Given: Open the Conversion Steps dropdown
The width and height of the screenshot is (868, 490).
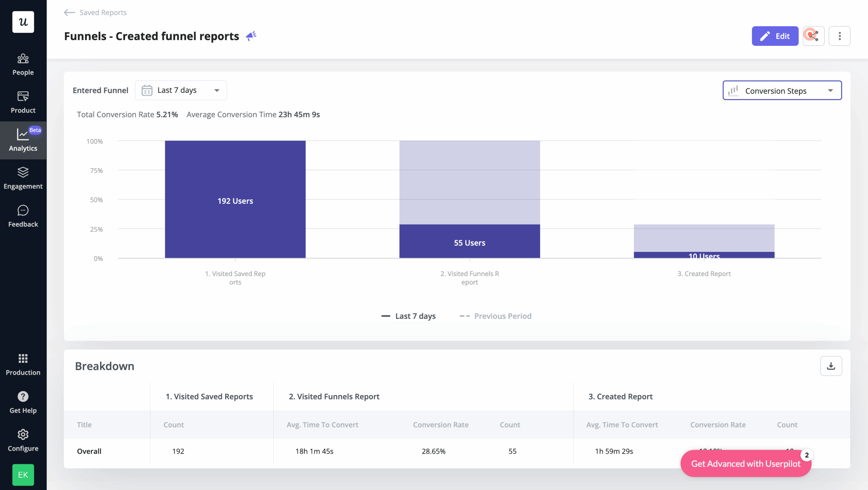Looking at the screenshot, I should (782, 90).
